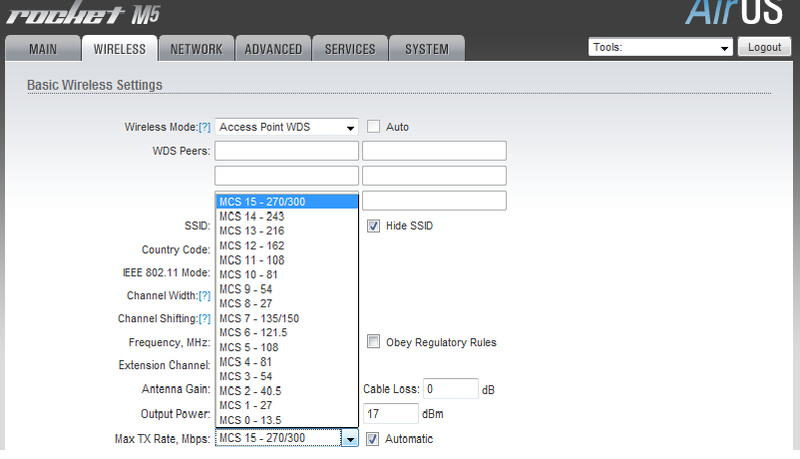Click the Max TX Rate dropdown arrow

pos(350,439)
